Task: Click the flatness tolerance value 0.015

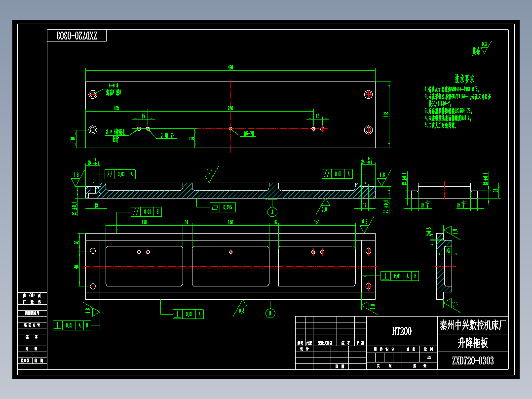Action: 228,207
